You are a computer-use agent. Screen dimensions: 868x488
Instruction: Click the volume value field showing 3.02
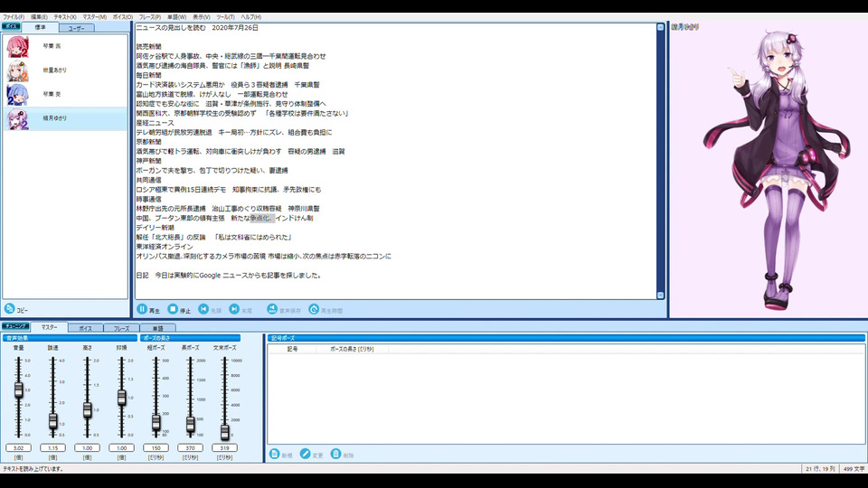tap(18, 447)
